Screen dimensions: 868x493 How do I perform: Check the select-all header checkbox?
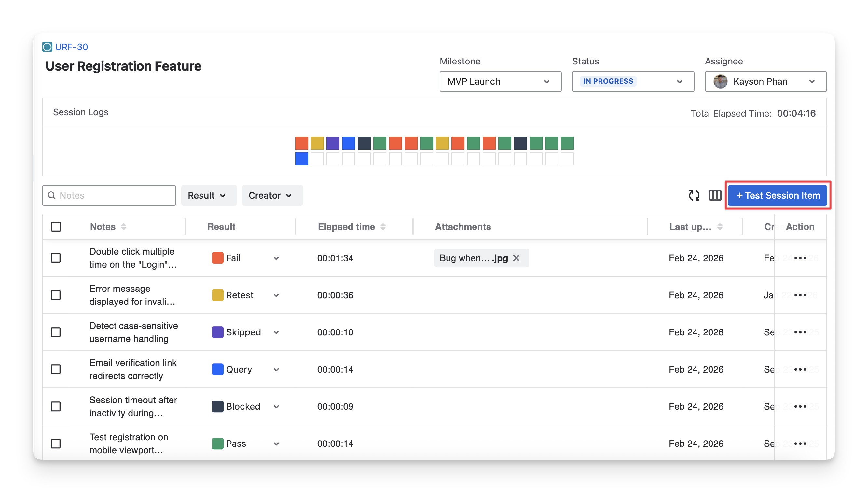[56, 227]
